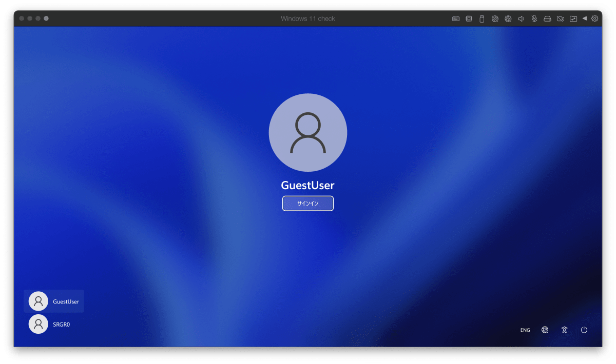
Task: Click the disabled network icon beside USB icon
Action: coord(495,18)
